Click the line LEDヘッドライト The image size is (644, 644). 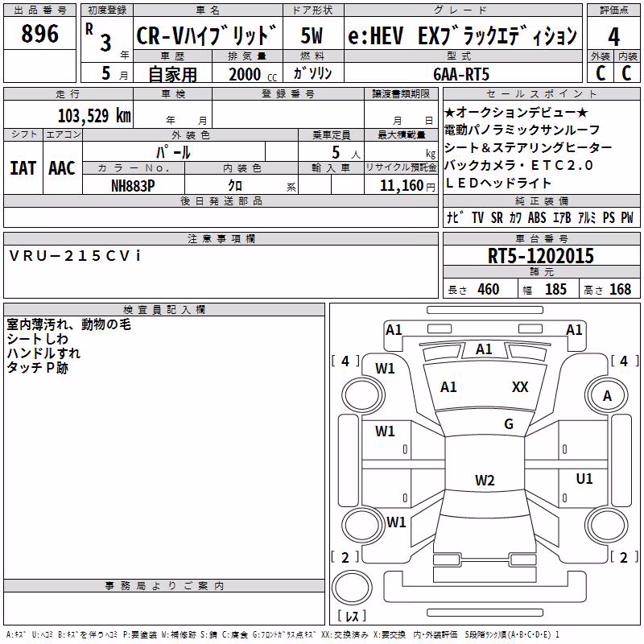(x=497, y=183)
